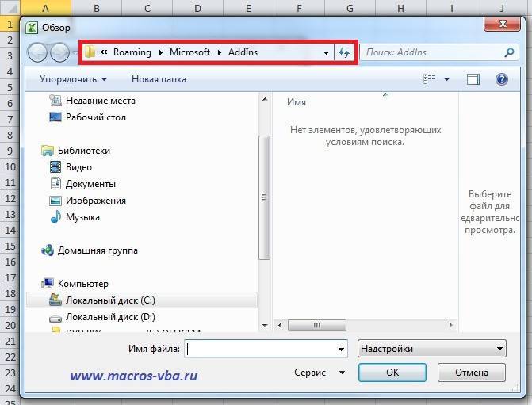Toggle the preview pane icon

(x=473, y=79)
